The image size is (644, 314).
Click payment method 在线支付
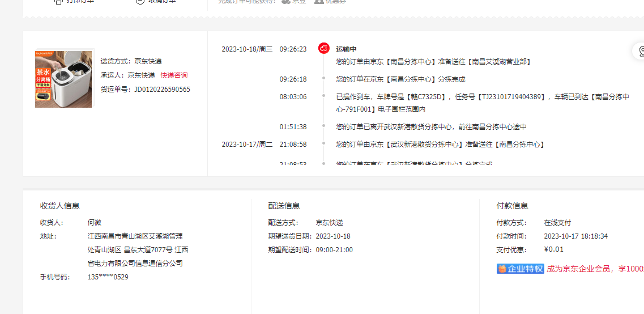click(x=557, y=223)
